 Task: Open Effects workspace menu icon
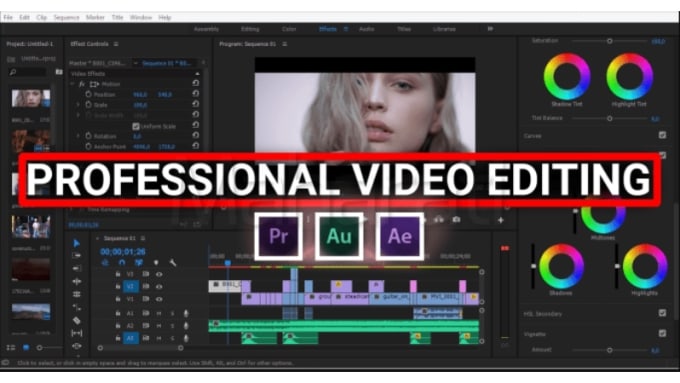point(346,29)
